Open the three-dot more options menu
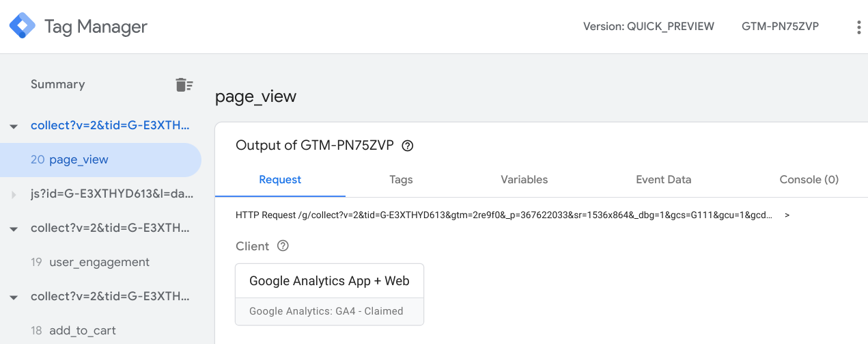This screenshot has height=344, width=868. (x=858, y=27)
